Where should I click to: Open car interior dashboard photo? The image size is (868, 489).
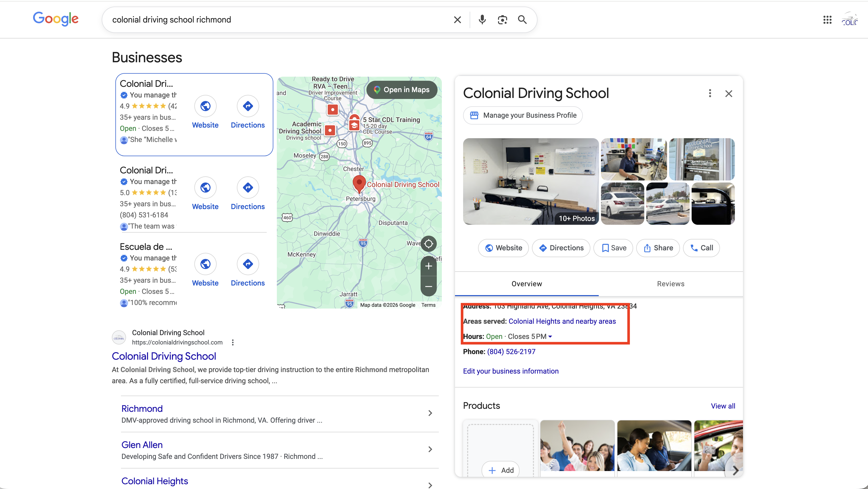[x=713, y=203]
